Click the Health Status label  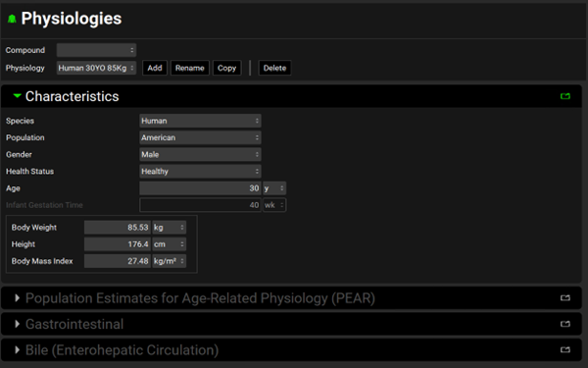[x=29, y=171]
